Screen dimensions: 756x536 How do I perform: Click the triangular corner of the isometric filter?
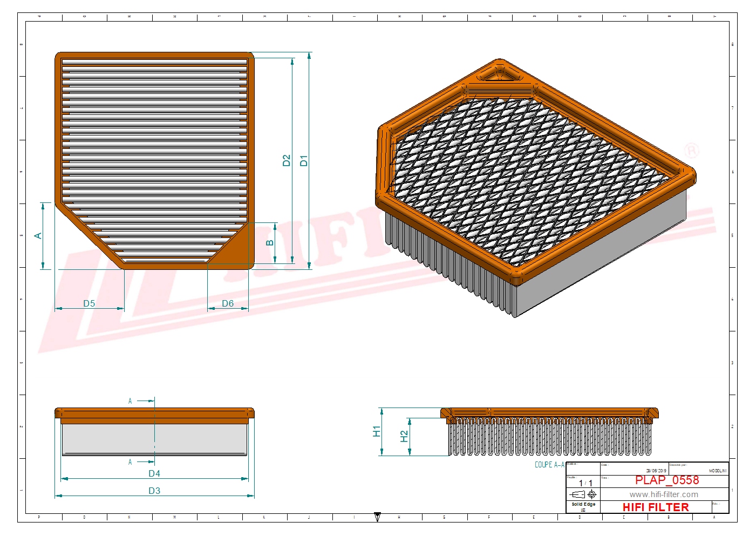[x=499, y=72]
